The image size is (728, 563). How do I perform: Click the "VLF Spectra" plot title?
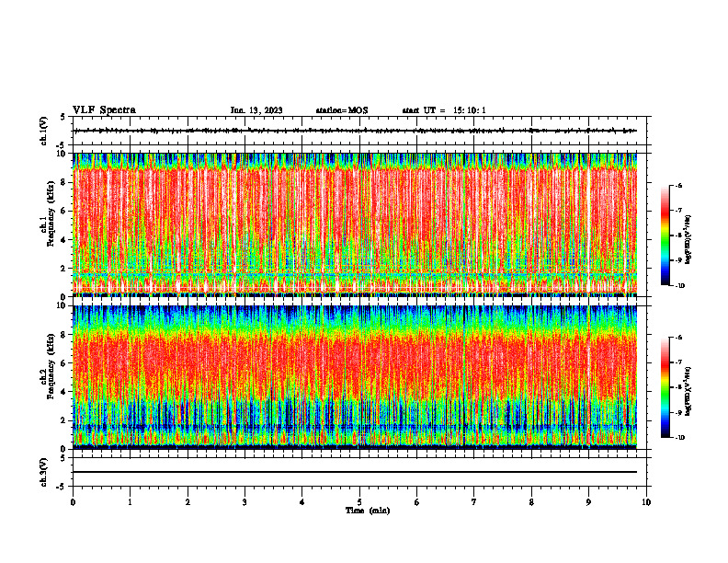[x=104, y=110]
